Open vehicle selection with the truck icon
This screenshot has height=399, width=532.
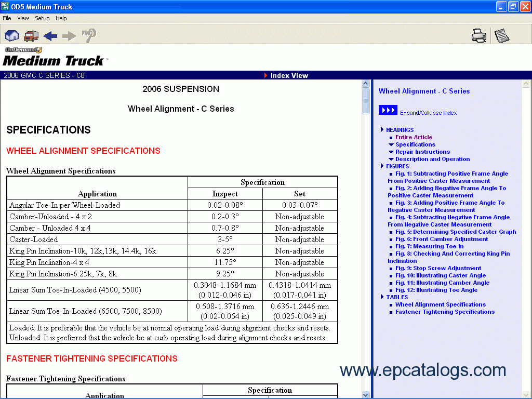tap(31, 35)
